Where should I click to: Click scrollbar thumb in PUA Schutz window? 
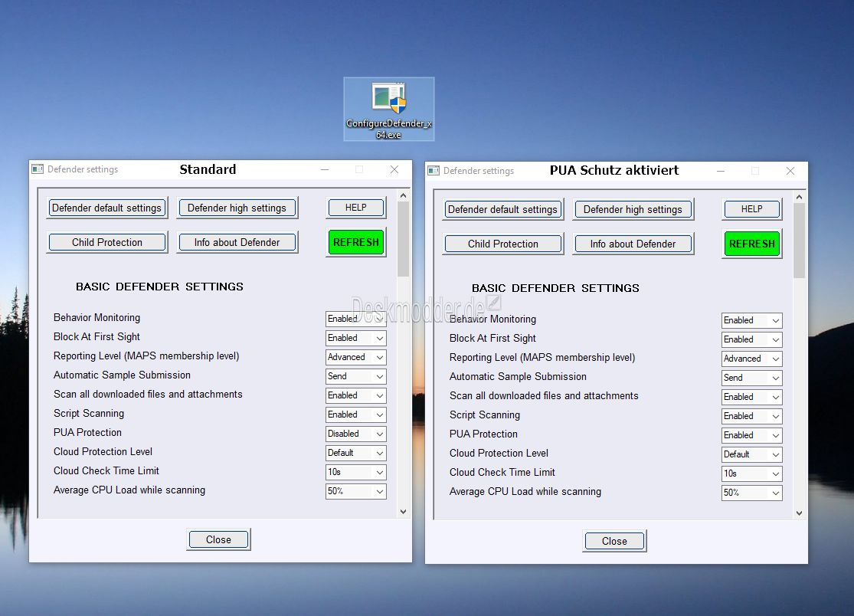(799, 241)
